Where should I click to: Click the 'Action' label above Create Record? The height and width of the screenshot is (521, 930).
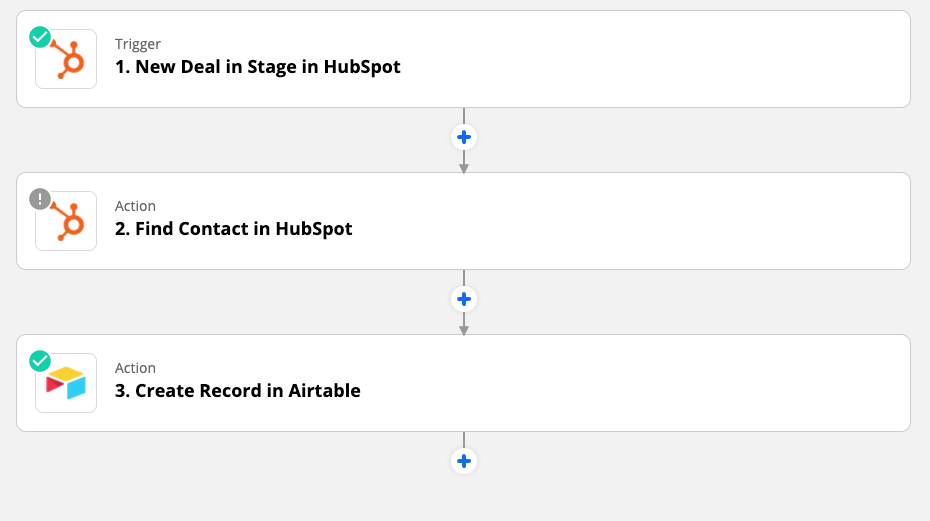click(135, 368)
